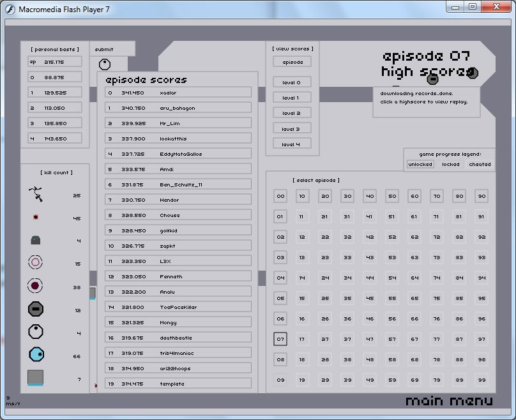
Task: Open the rank 19 replay by templete
Action: pyautogui.click(x=178, y=384)
